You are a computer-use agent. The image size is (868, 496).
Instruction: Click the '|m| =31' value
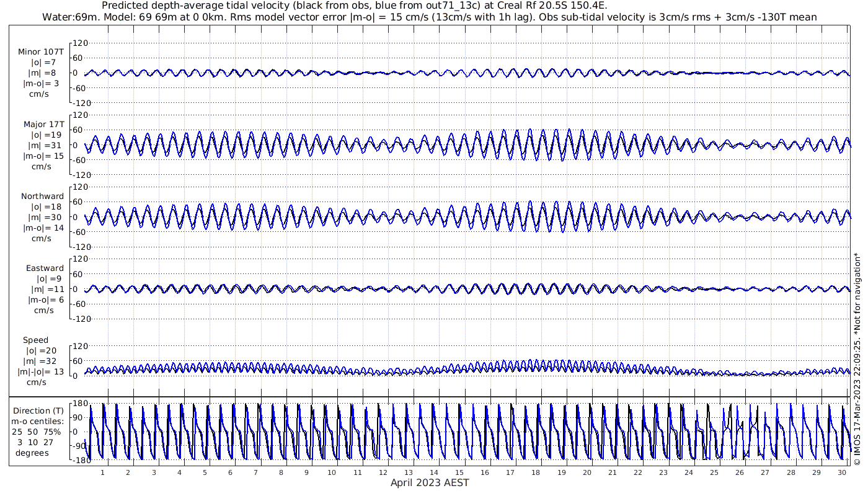(x=43, y=145)
